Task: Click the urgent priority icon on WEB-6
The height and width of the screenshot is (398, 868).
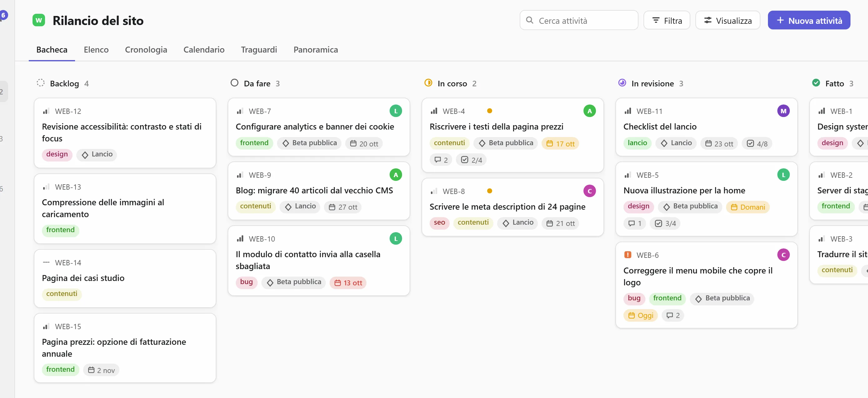Action: (x=628, y=255)
